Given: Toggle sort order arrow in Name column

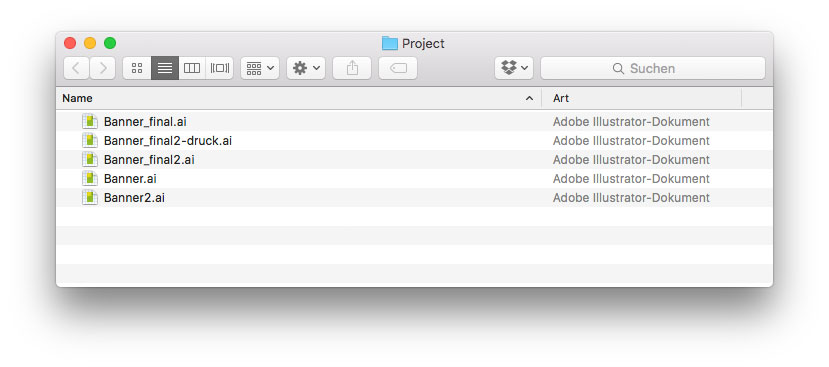Looking at the screenshot, I should (x=529, y=98).
